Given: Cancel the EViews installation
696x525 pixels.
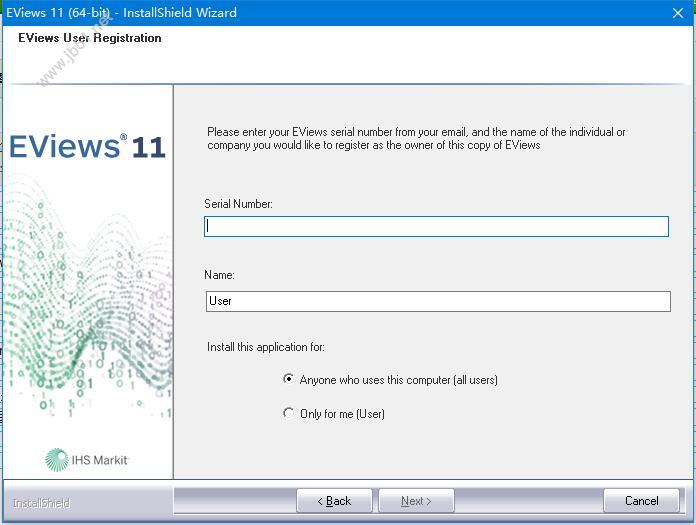Looking at the screenshot, I should (641, 501).
